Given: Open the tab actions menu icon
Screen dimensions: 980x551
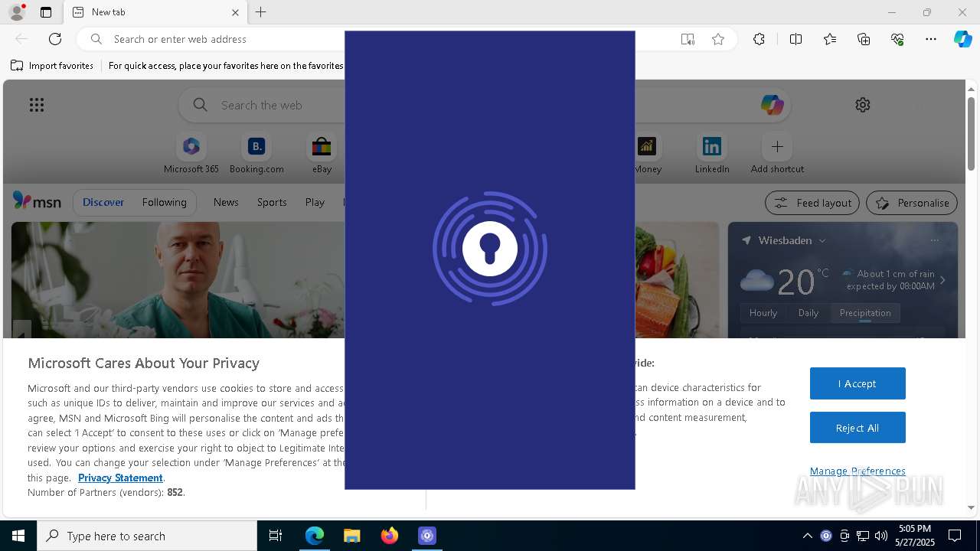Looking at the screenshot, I should 46,12.
